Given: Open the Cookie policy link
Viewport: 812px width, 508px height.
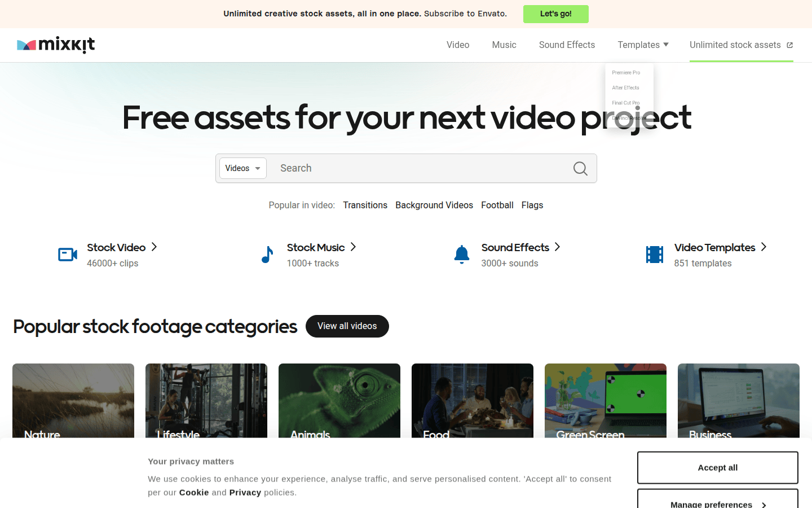Looking at the screenshot, I should (194, 492).
